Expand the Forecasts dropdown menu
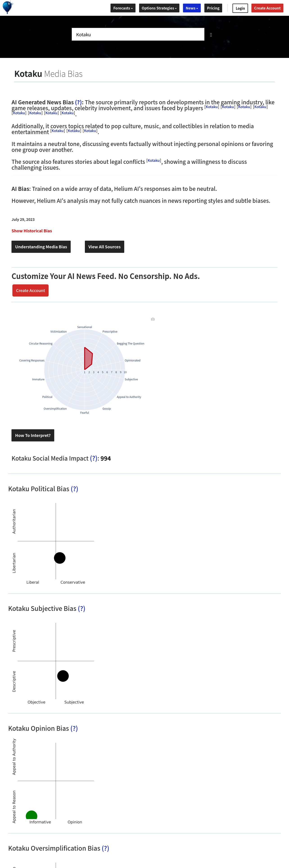289x868 pixels. click(x=123, y=8)
